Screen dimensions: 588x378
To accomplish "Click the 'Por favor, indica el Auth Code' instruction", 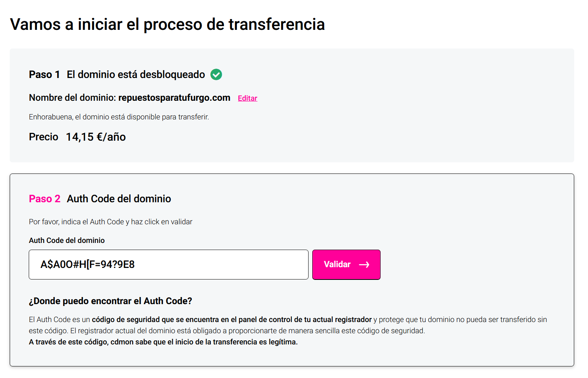I will (110, 222).
